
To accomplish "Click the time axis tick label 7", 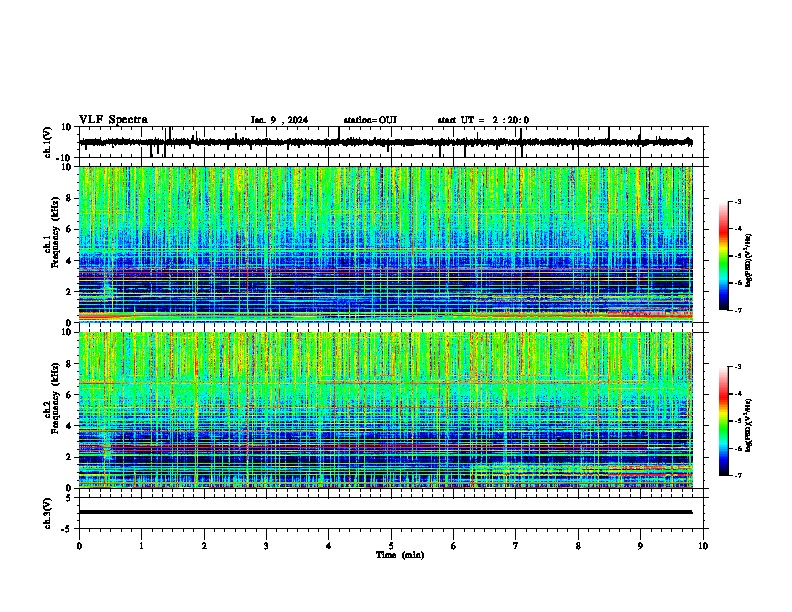I will [x=516, y=546].
